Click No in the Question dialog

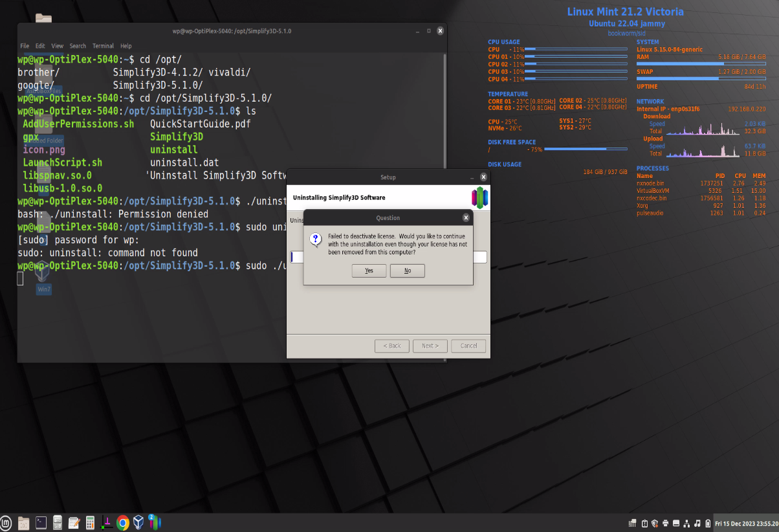pyautogui.click(x=408, y=271)
